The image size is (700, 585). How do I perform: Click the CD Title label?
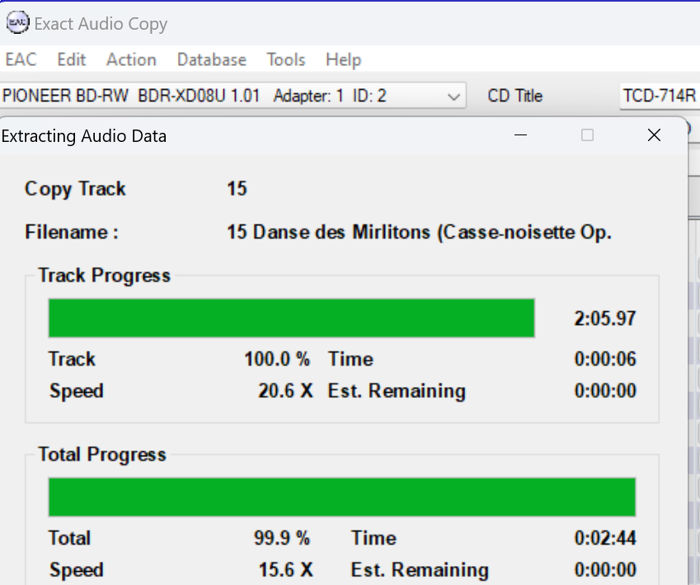[x=515, y=96]
